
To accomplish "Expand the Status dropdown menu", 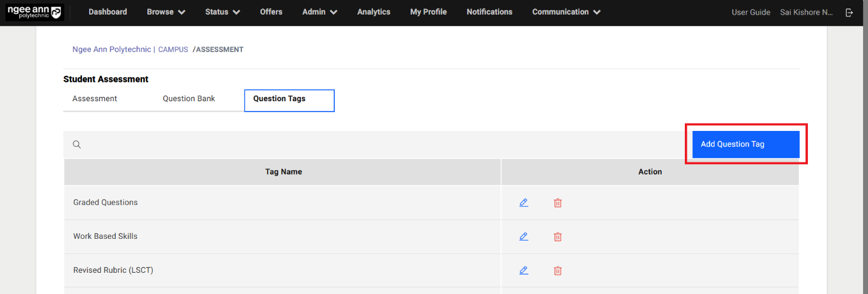I will coord(222,12).
